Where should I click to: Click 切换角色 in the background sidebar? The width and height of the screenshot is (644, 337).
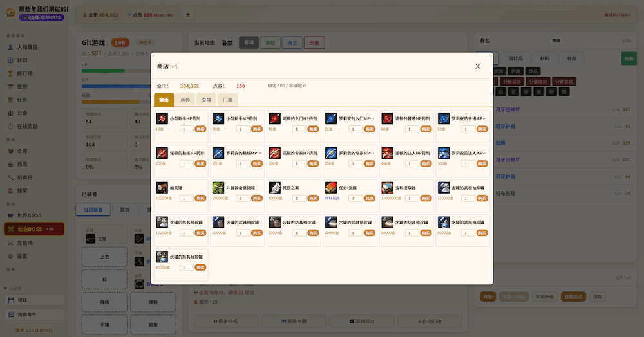pyautogui.click(x=34, y=314)
